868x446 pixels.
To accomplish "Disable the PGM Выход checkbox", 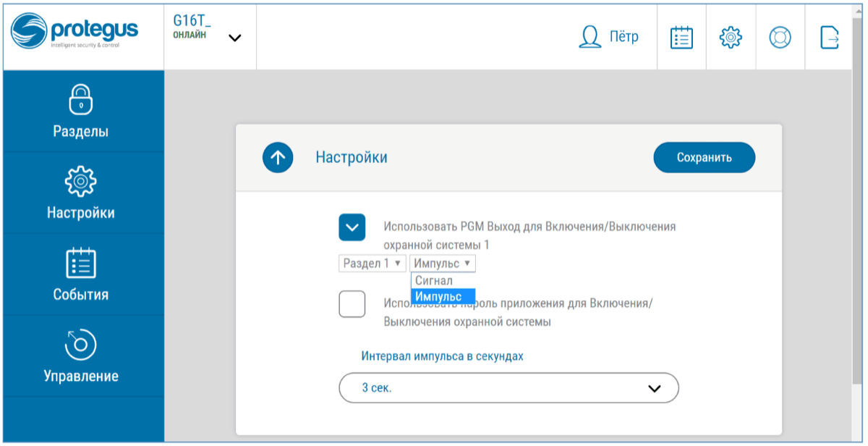I will [352, 227].
